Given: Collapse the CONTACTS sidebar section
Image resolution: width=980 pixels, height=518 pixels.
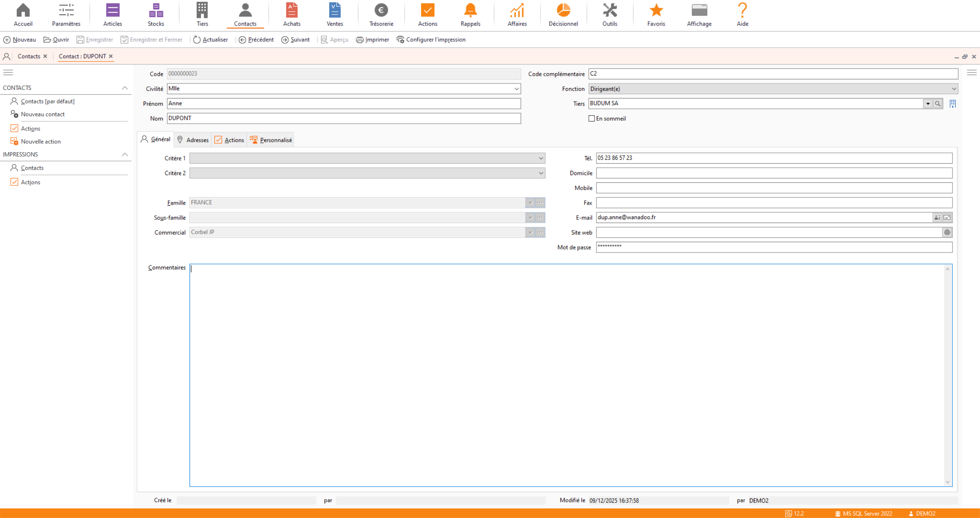Looking at the screenshot, I should [x=125, y=88].
